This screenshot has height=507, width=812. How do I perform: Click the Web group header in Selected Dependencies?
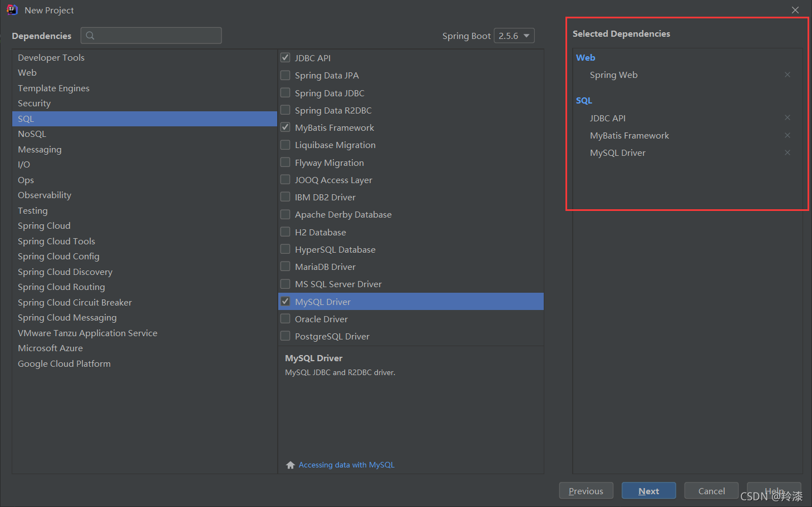585,57
